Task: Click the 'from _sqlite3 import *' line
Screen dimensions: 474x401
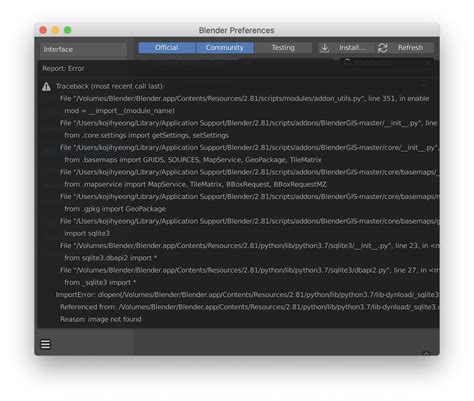Action: click(x=100, y=282)
